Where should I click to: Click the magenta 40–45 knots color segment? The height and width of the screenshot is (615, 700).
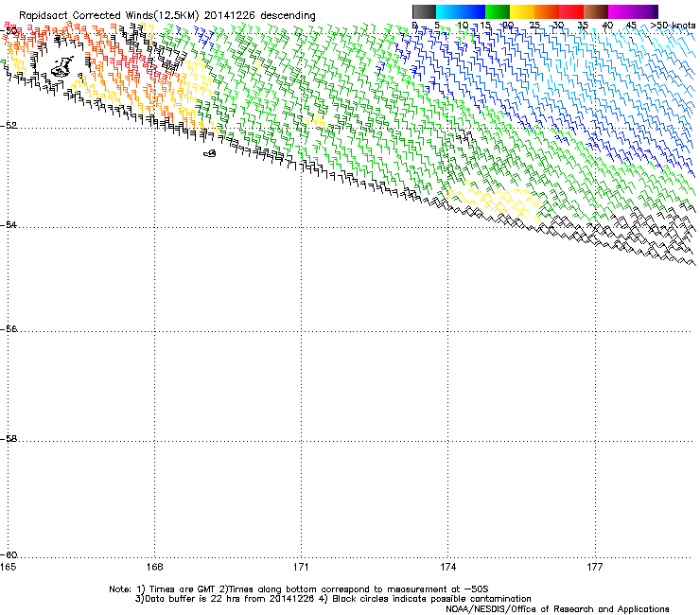coord(621,11)
